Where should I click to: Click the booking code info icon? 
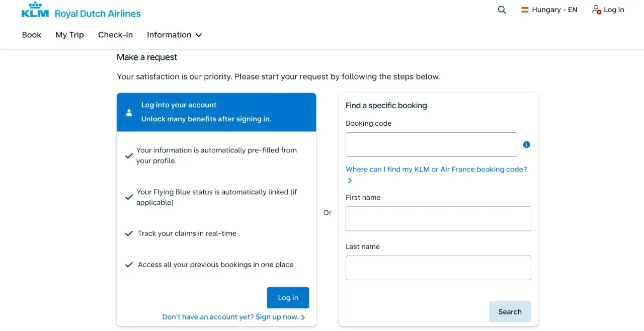527,144
